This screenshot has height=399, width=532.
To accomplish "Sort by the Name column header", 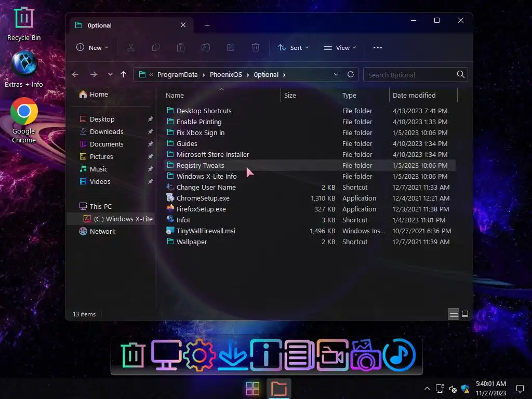I will pos(222,96).
